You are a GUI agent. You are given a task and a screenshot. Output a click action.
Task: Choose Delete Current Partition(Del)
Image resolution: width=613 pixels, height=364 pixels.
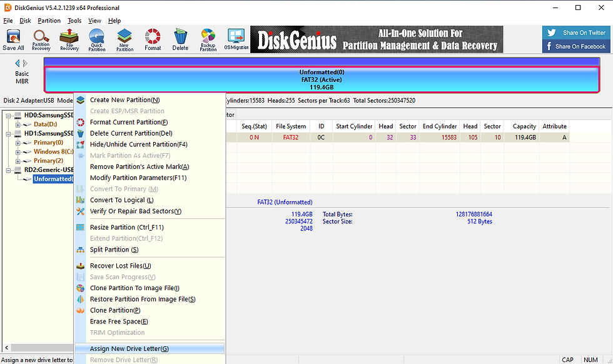point(149,133)
